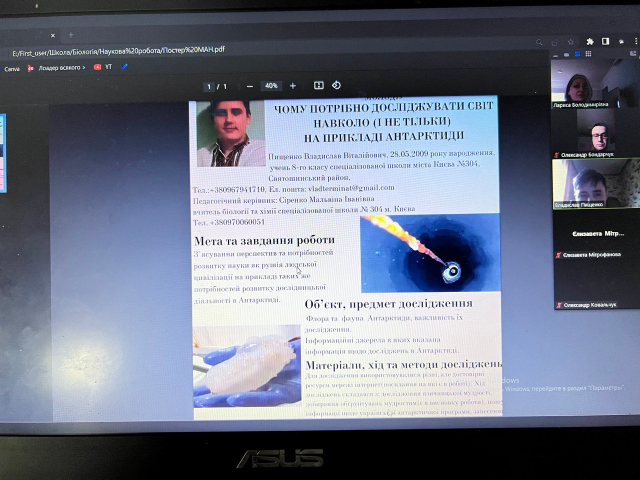Open the Extensions puzzle icon

point(590,41)
